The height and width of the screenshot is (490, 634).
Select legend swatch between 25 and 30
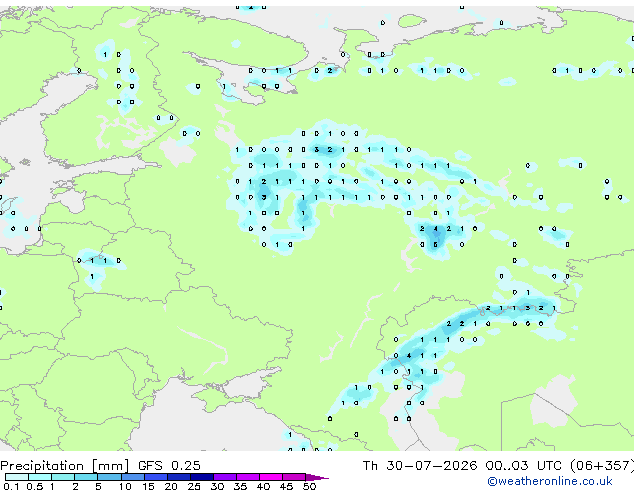click(x=201, y=477)
